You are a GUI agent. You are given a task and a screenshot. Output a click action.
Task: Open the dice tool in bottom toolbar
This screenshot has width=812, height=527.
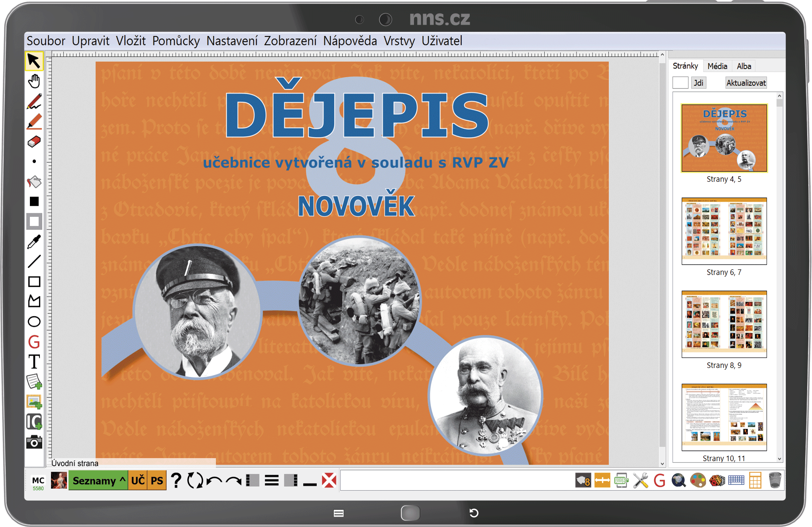[x=717, y=480]
